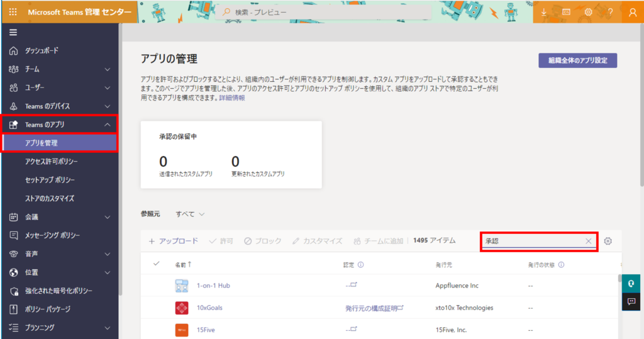Viewport: 644px width, 339px height.
Task: Open the help question mark icon
Action: point(610,12)
